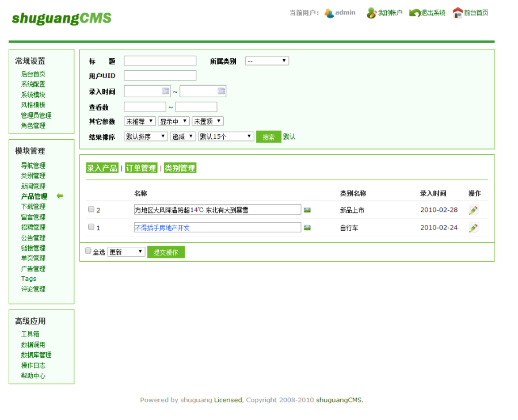Screen dimensions: 518x420
Task: Click the 提交操作 submit button
Action: [166, 252]
